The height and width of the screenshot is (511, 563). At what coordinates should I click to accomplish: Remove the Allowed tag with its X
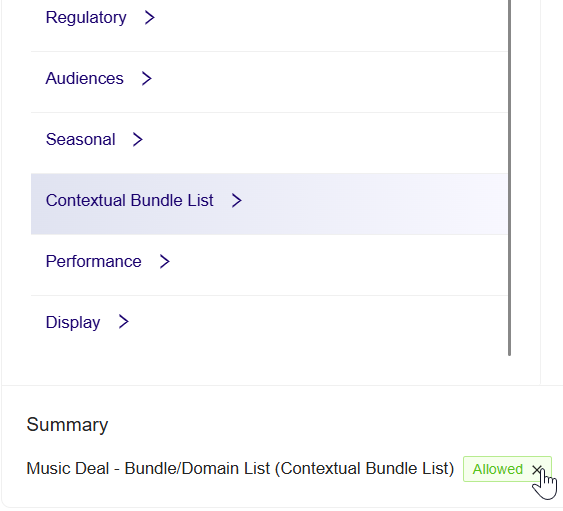[537, 469]
